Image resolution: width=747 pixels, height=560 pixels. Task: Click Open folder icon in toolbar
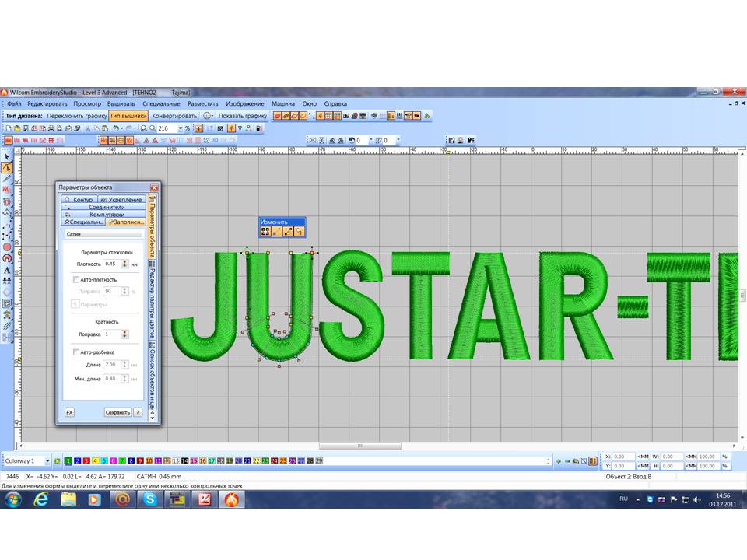pos(16,128)
